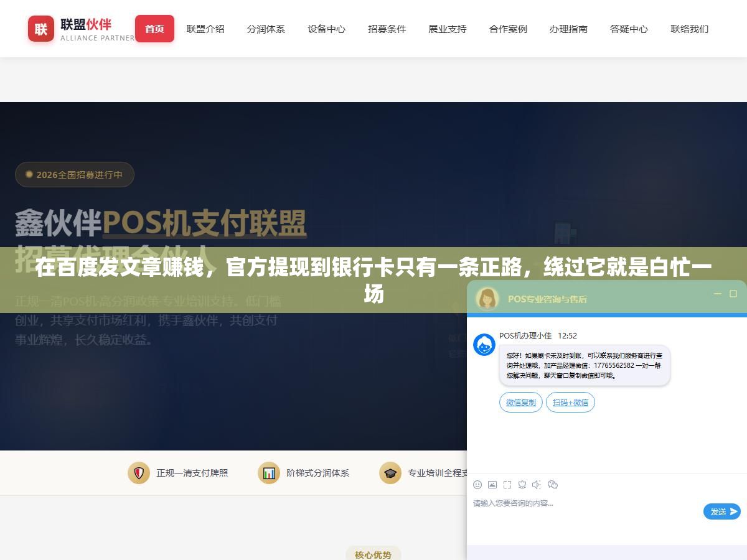747x560 pixels.
Task: Select the 首页 nav tab
Action: pyautogui.click(x=154, y=29)
